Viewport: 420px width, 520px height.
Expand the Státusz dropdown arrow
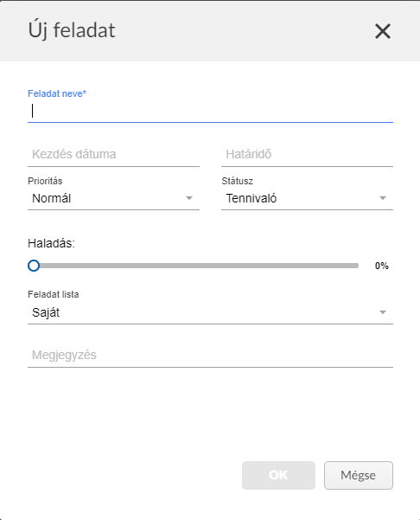(x=383, y=198)
